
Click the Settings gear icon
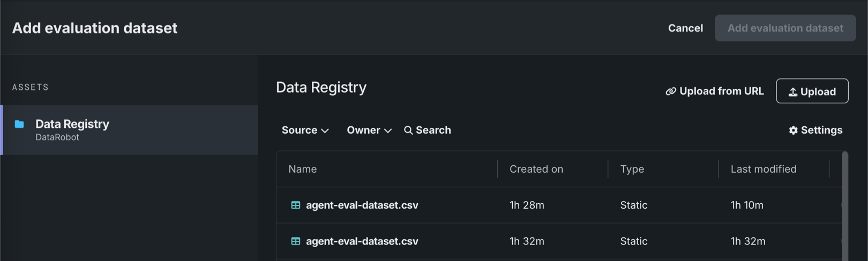[794, 130]
